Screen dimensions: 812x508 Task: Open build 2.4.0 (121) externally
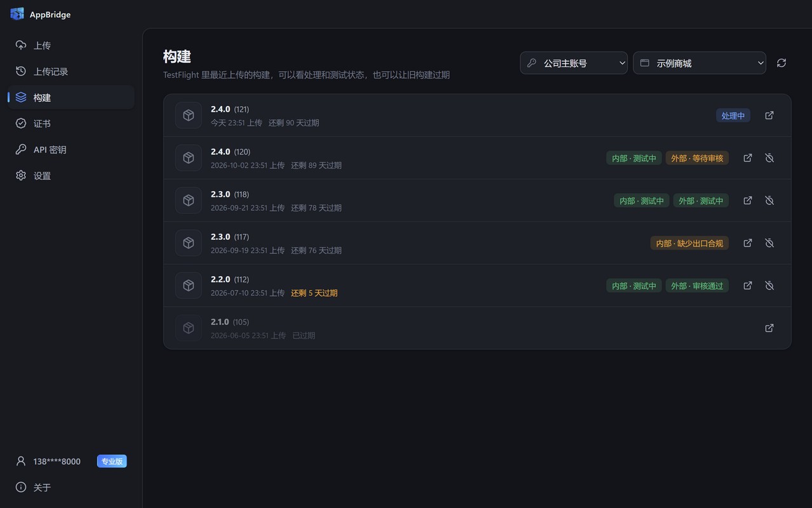tap(769, 116)
